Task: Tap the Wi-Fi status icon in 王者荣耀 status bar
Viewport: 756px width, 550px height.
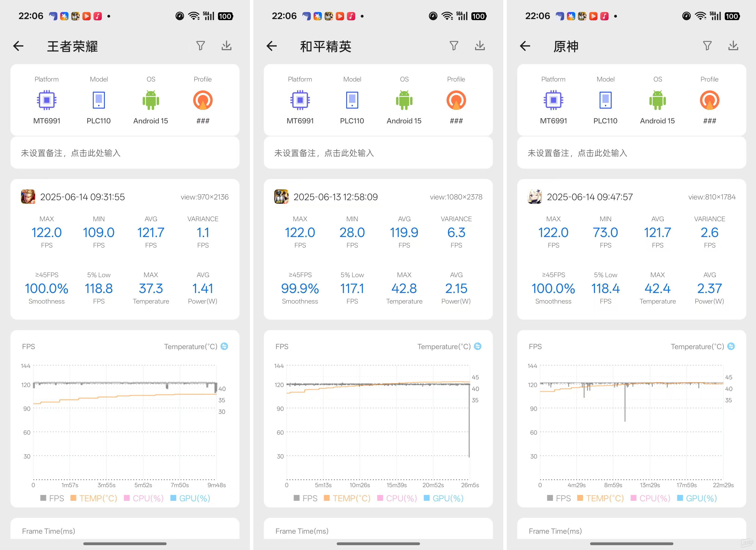Action: (x=194, y=16)
